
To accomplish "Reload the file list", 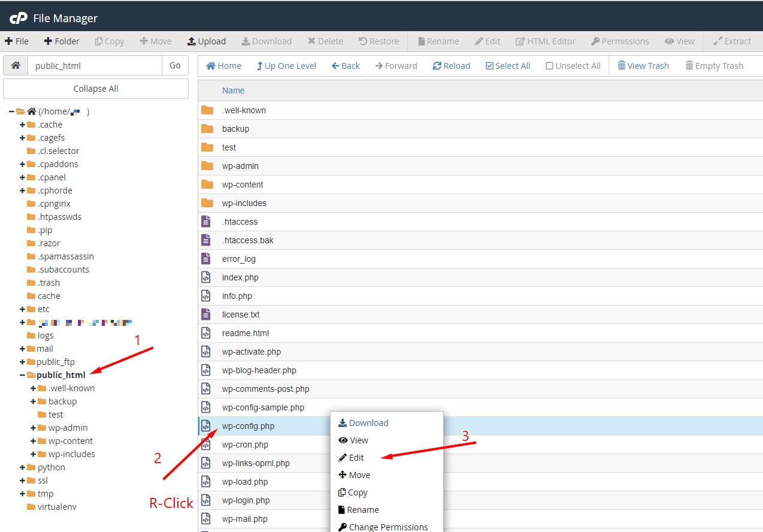I will pyautogui.click(x=452, y=66).
